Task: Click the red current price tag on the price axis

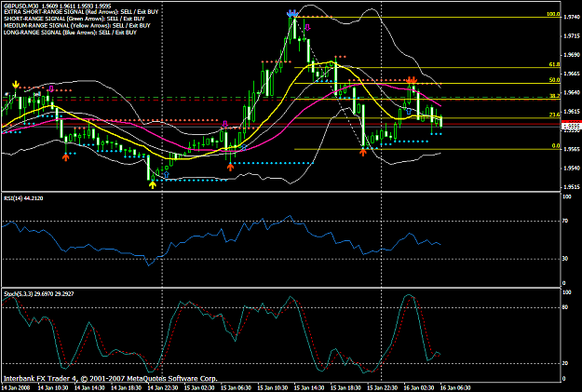Action: pyautogui.click(x=572, y=123)
